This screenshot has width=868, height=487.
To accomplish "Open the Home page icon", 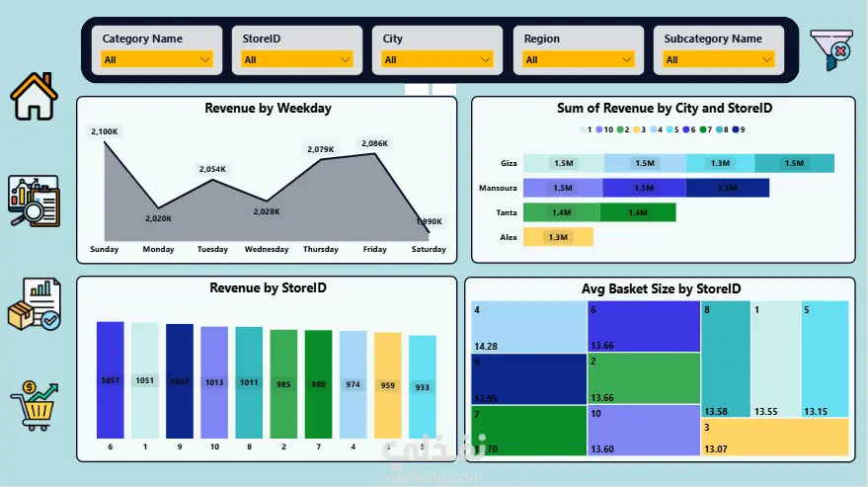I will pyautogui.click(x=34, y=97).
